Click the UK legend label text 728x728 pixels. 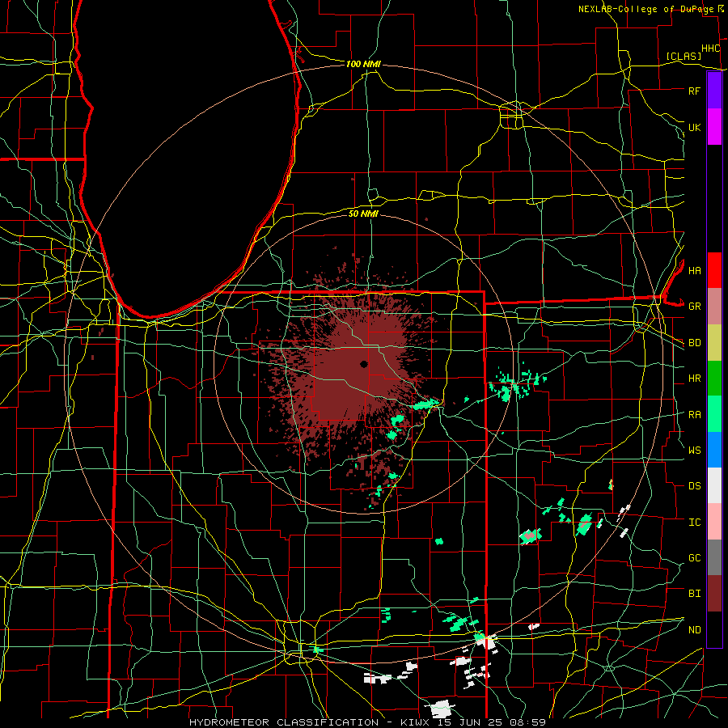point(695,127)
